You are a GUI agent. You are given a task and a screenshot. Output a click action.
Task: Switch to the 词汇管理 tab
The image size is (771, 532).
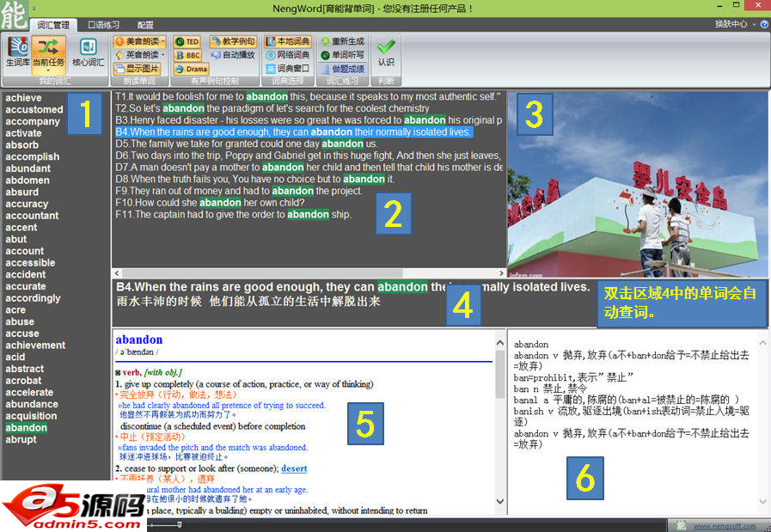[x=53, y=25]
